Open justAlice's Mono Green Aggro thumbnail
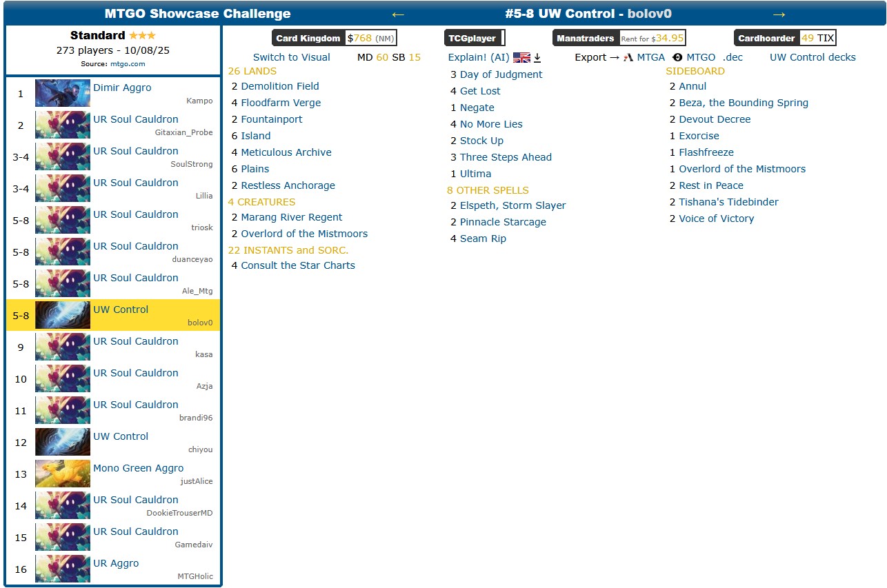This screenshot has width=887, height=588. (63, 474)
